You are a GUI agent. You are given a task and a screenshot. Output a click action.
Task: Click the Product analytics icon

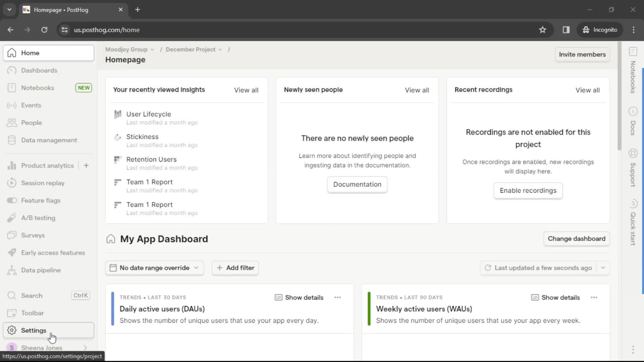tap(12, 165)
